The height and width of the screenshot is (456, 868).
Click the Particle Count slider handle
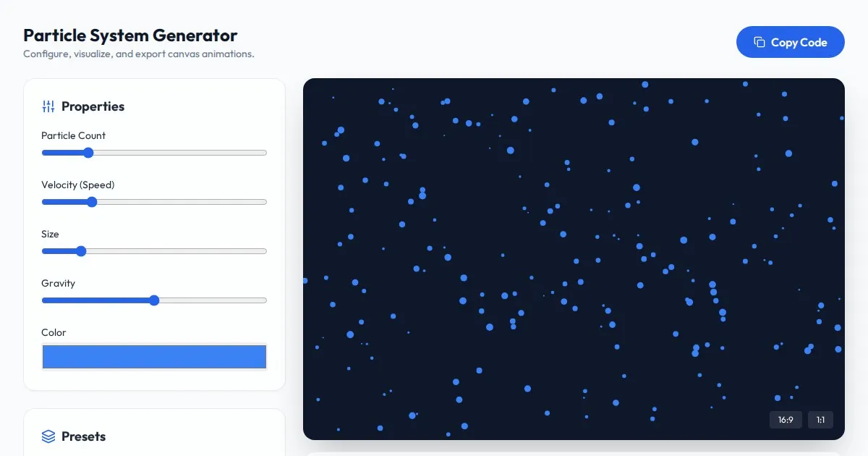tap(88, 153)
